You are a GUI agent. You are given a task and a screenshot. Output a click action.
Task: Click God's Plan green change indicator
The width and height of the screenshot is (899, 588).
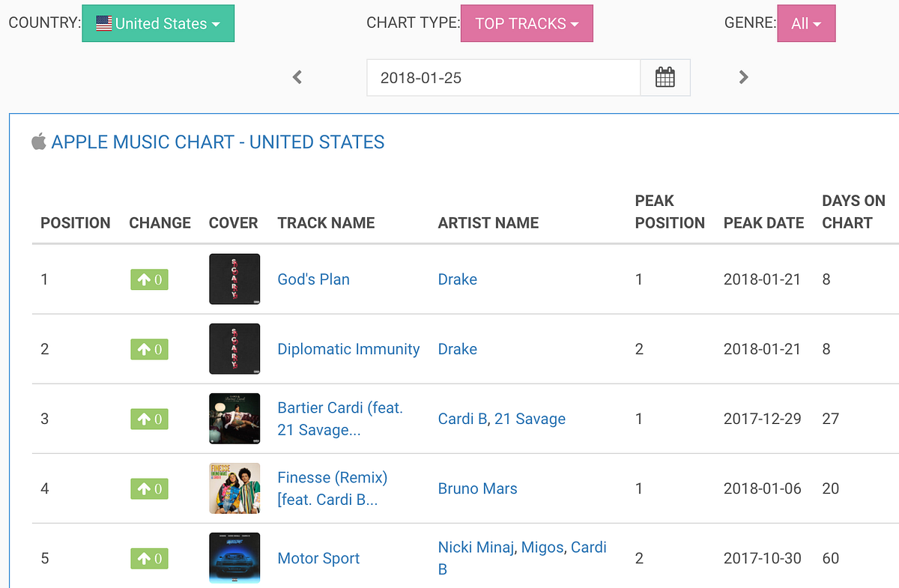click(x=149, y=280)
